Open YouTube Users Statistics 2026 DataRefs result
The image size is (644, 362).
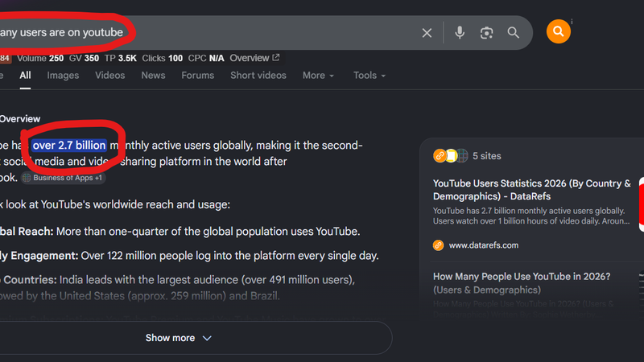[x=532, y=190]
